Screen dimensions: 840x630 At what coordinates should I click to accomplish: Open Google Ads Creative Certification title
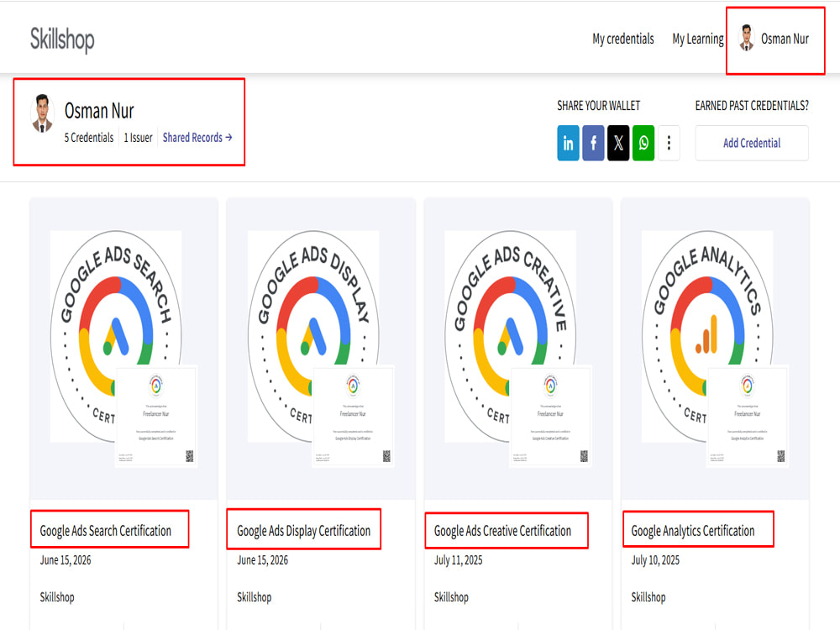(x=502, y=531)
